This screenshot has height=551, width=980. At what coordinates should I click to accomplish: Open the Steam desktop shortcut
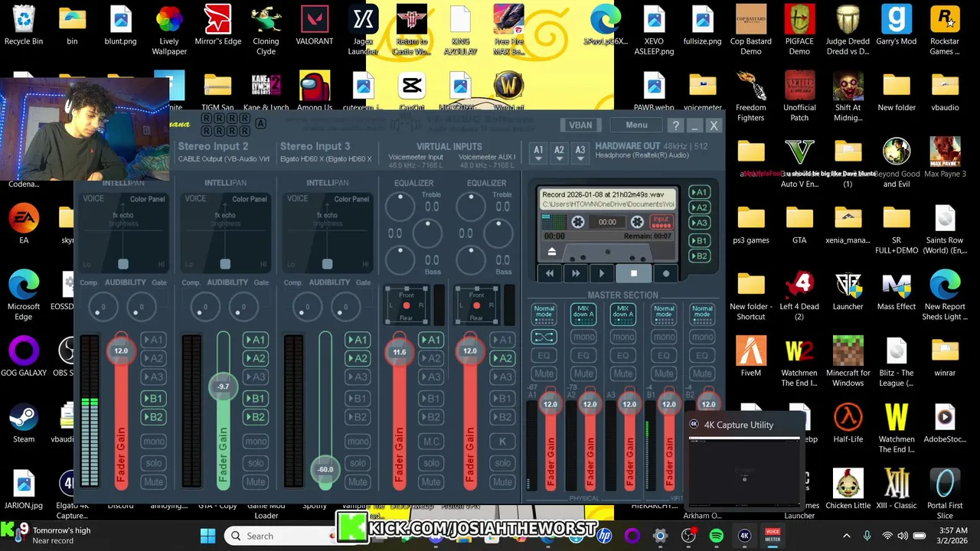click(24, 425)
